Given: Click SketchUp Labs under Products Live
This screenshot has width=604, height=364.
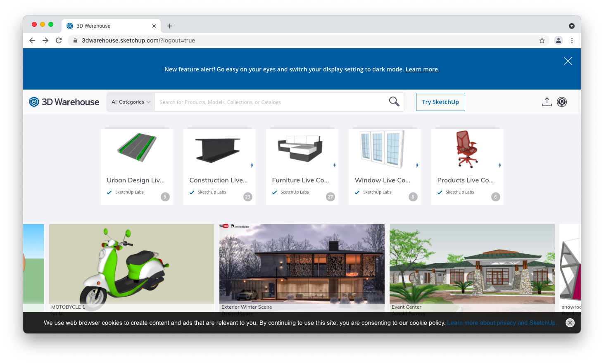Looking at the screenshot, I should pyautogui.click(x=460, y=192).
